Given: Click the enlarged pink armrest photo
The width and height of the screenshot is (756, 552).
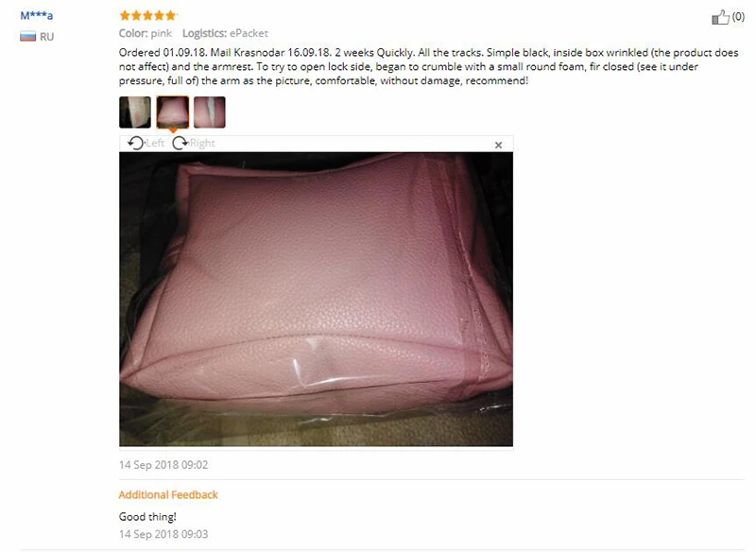Looking at the screenshot, I should click(x=317, y=299).
